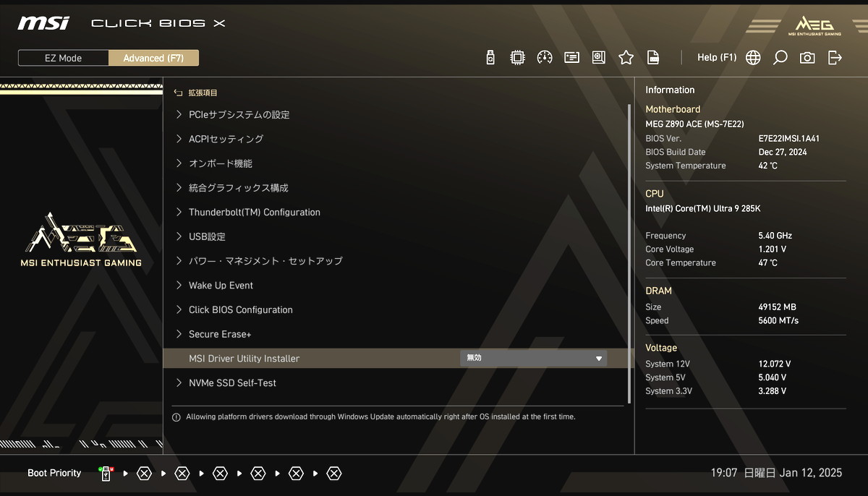Viewport: 868px width, 496px height.
Task: Click the Information panel heading
Action: coord(670,90)
